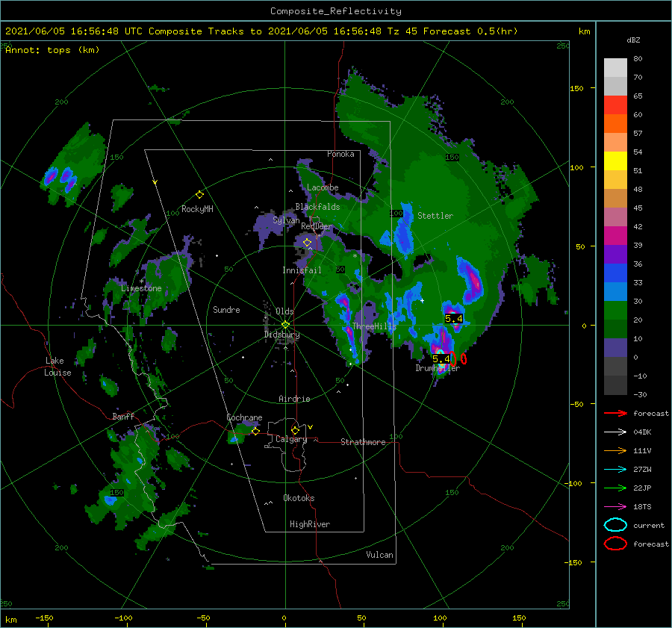Click the storm top label 5.4 above Drumheller

441,358
